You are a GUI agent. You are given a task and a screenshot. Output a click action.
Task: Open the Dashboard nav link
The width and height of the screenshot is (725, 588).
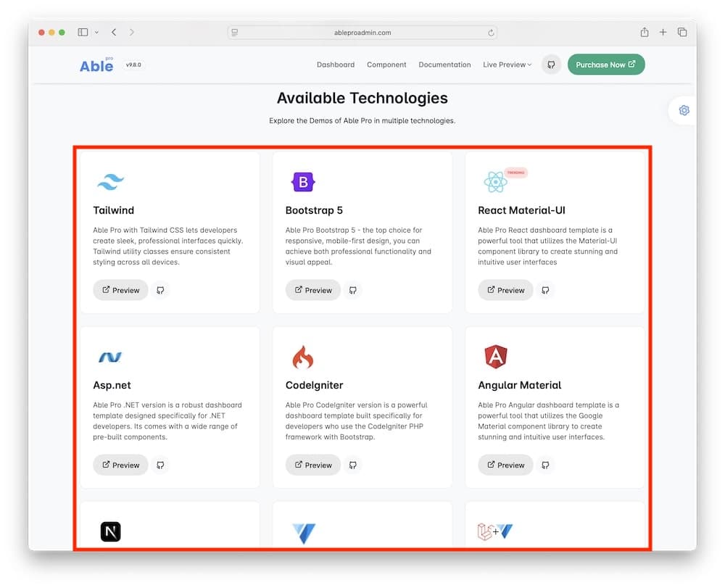[336, 65]
